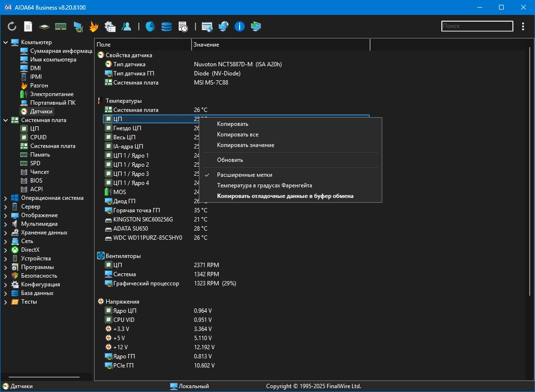Click the blue info circle toolbar icon
Viewport: 535px width, 392px height.
coord(240,26)
